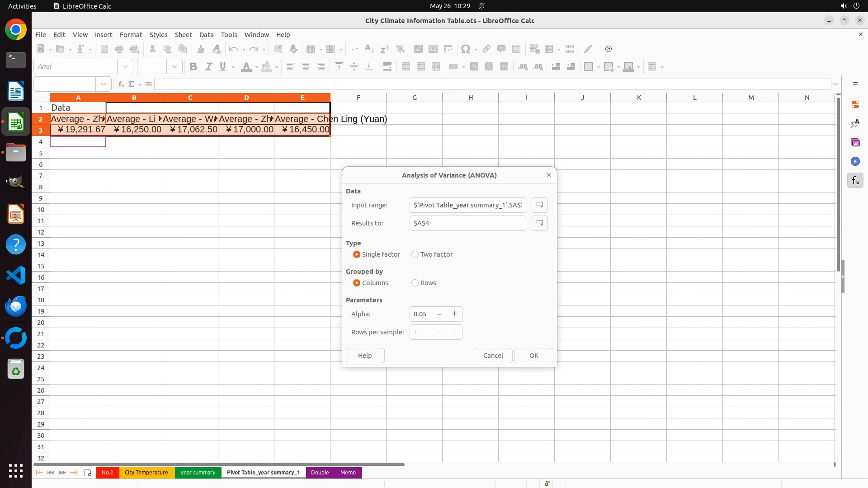Open the sidebar Properties panel
Screen dimensions: 868x488
click(x=855, y=104)
